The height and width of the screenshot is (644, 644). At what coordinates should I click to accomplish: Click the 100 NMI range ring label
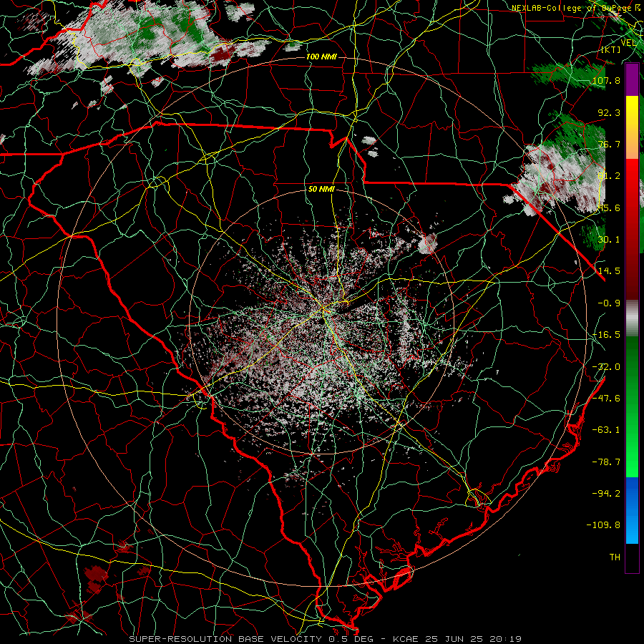point(321,57)
